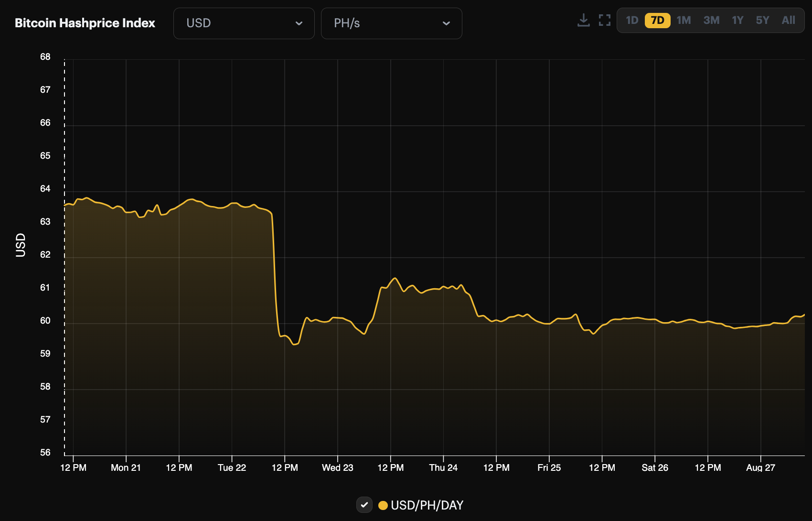
Task: Expand chart to fullscreen view
Action: pyautogui.click(x=604, y=20)
